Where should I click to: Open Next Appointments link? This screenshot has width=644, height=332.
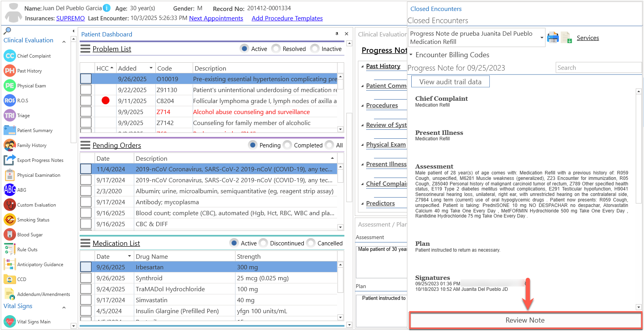[216, 18]
